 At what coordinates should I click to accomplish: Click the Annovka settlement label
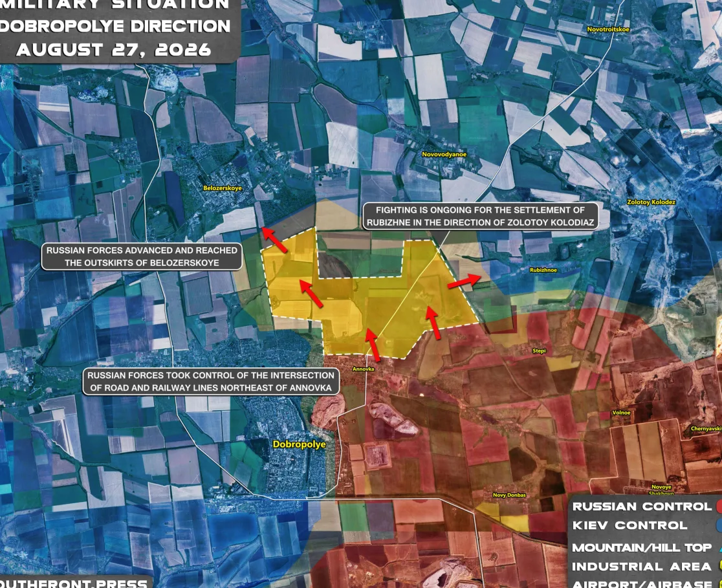[x=364, y=369]
